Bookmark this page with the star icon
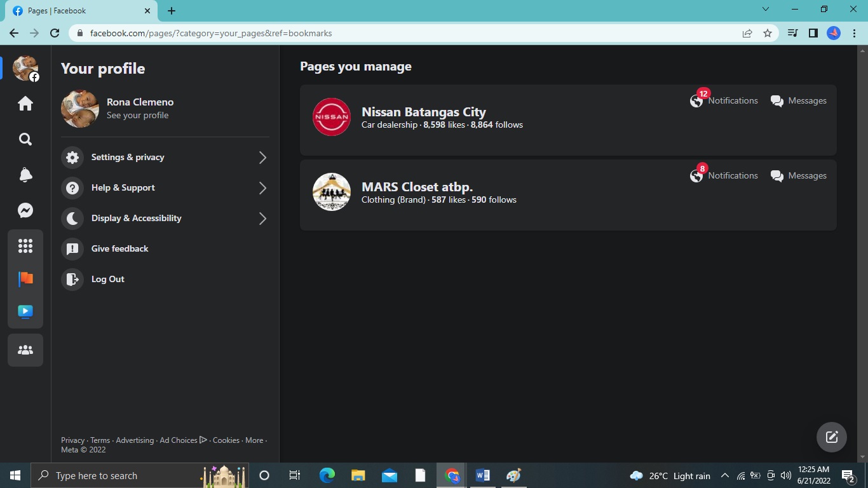868x488 pixels. click(768, 33)
